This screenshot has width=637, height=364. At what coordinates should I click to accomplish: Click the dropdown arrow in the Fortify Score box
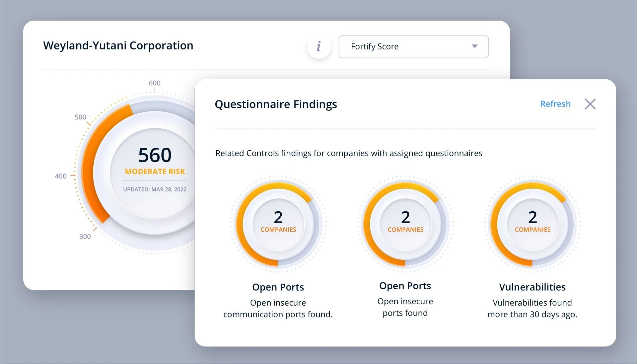coord(474,46)
